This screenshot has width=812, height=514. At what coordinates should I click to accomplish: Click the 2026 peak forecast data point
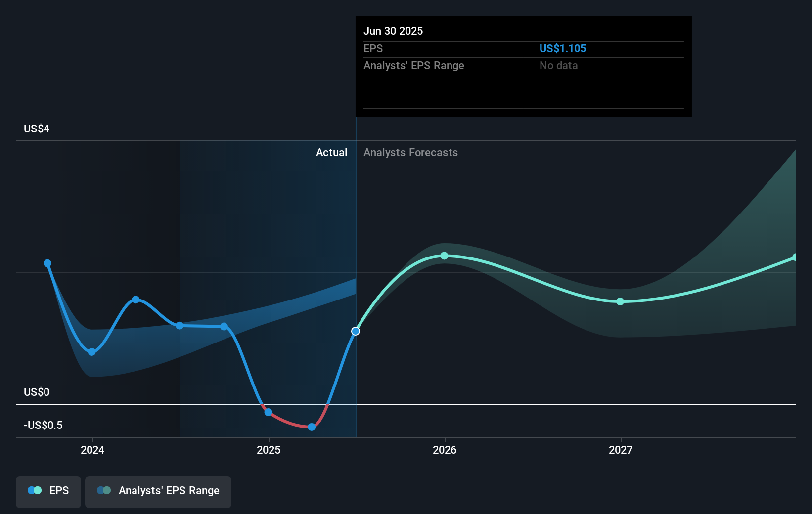click(445, 256)
